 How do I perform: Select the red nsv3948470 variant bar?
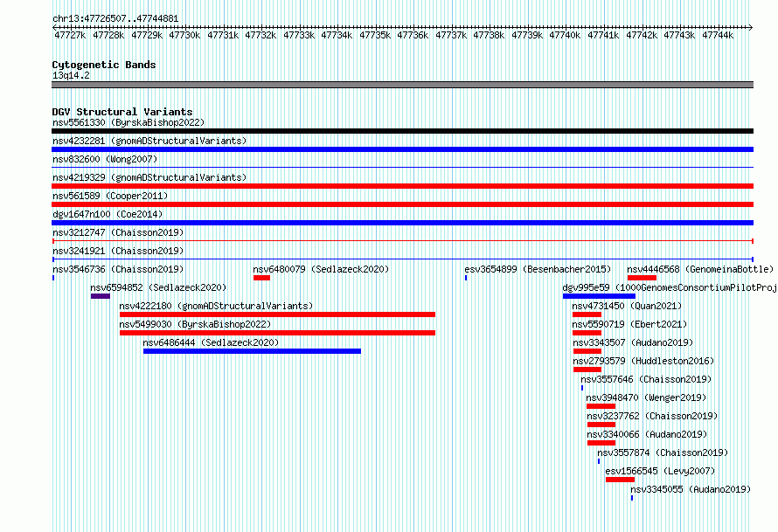coord(601,406)
